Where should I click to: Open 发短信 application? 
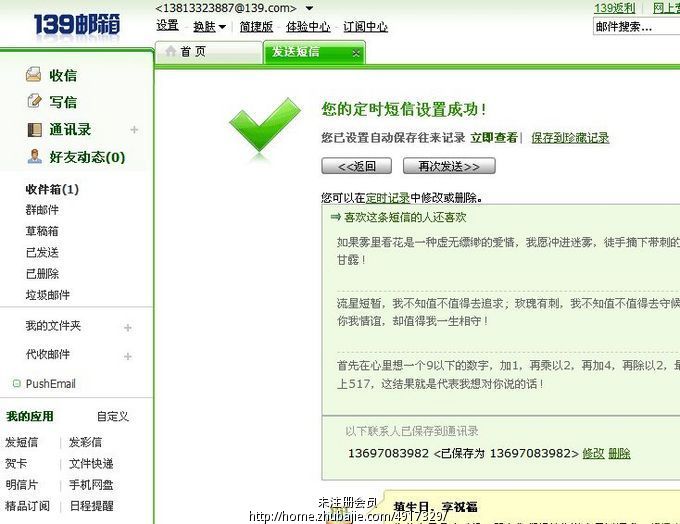pos(22,442)
